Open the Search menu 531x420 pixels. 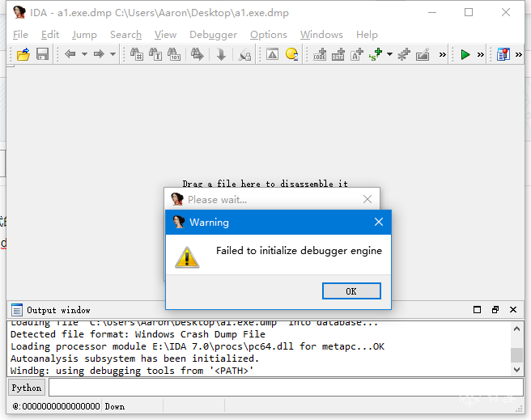[x=125, y=35]
